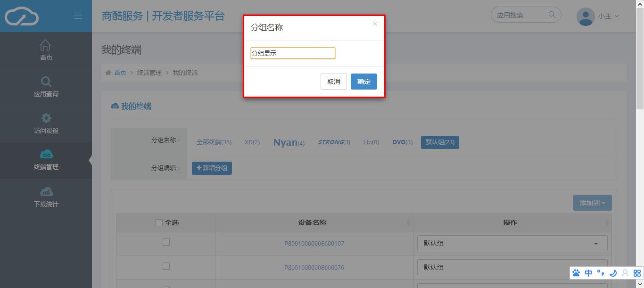This screenshot has height=288, width=644.
Task: Click the cloud logo in the sidebar header
Action: pos(22,16)
